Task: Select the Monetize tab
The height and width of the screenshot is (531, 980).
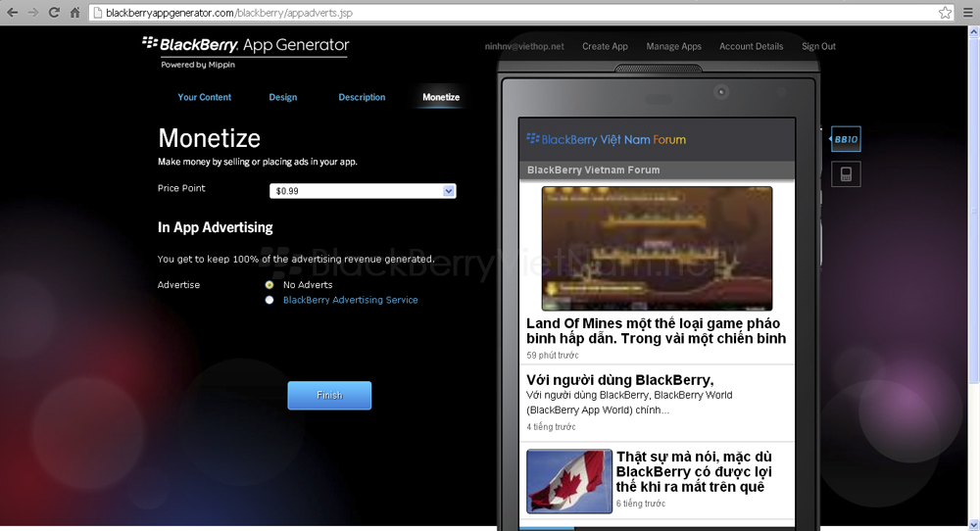Action: [441, 97]
